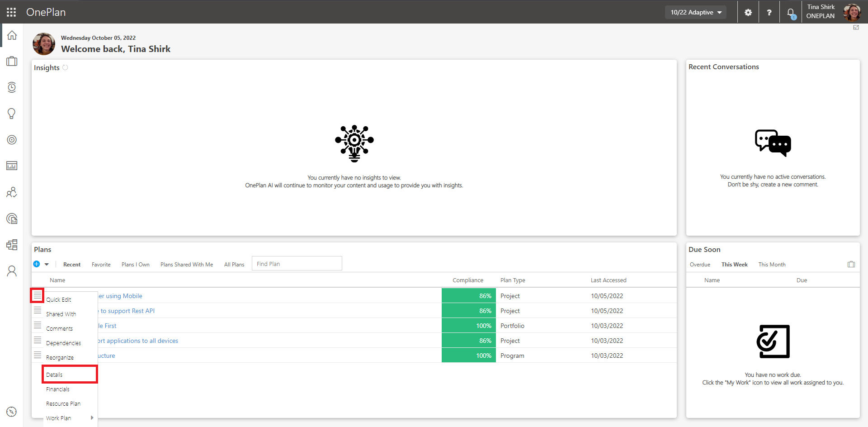The image size is (868, 427).
Task: Open the portfolio briefcase sidebar icon
Action: [12, 61]
